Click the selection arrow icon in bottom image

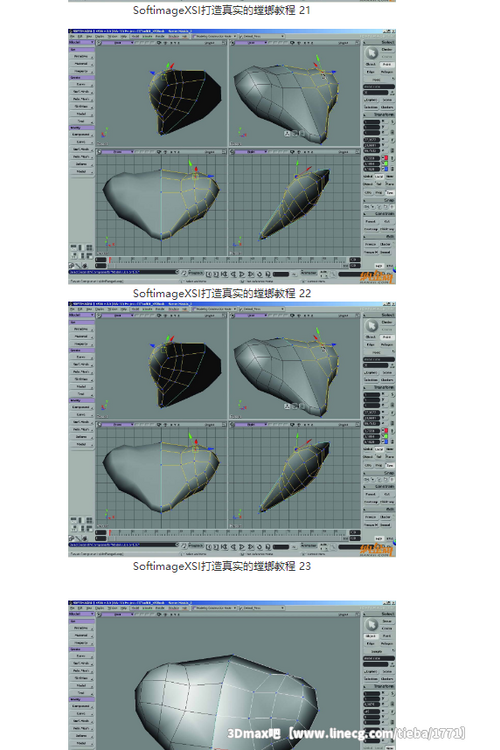371,625
